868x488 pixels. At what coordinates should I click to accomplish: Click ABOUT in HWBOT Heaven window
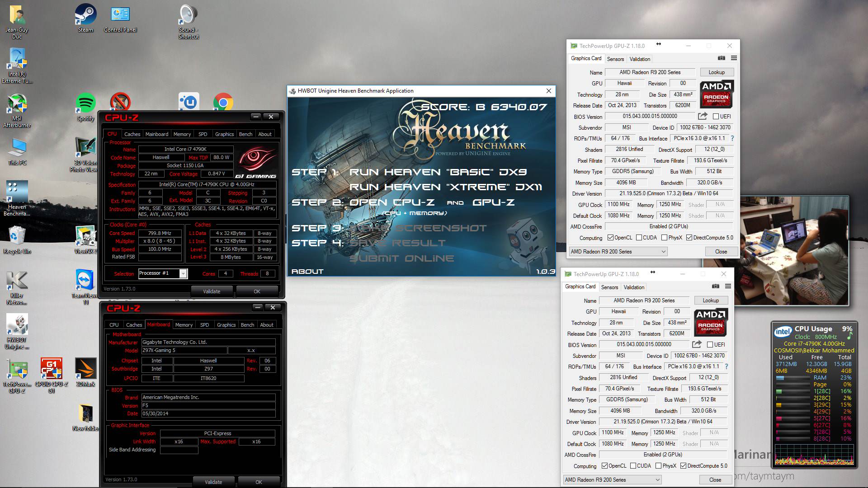(x=307, y=272)
